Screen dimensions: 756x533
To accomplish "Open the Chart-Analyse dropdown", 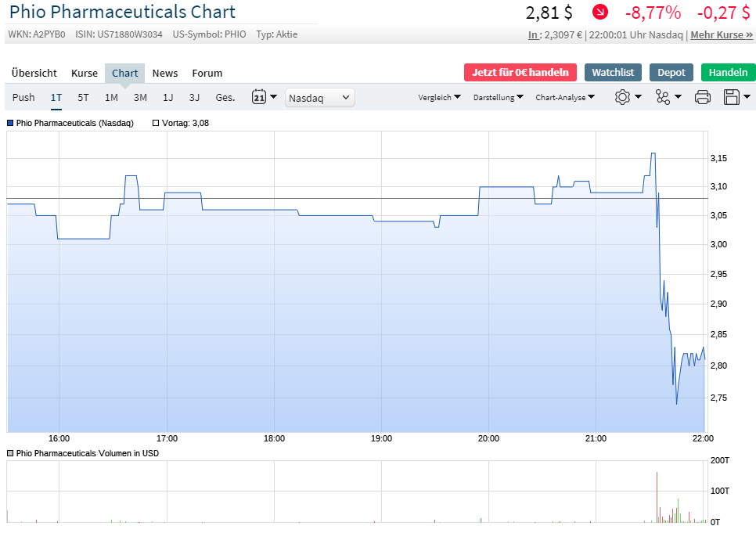I will pyautogui.click(x=565, y=97).
